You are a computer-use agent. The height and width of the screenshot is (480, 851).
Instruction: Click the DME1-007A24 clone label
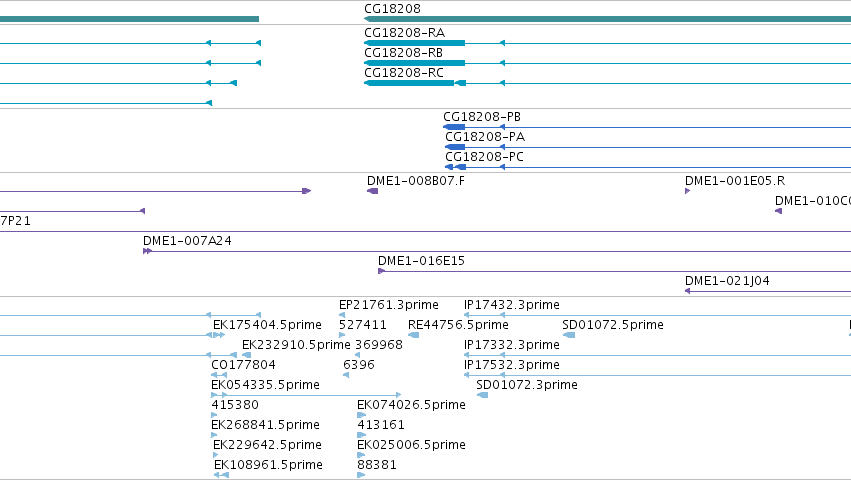(187, 241)
